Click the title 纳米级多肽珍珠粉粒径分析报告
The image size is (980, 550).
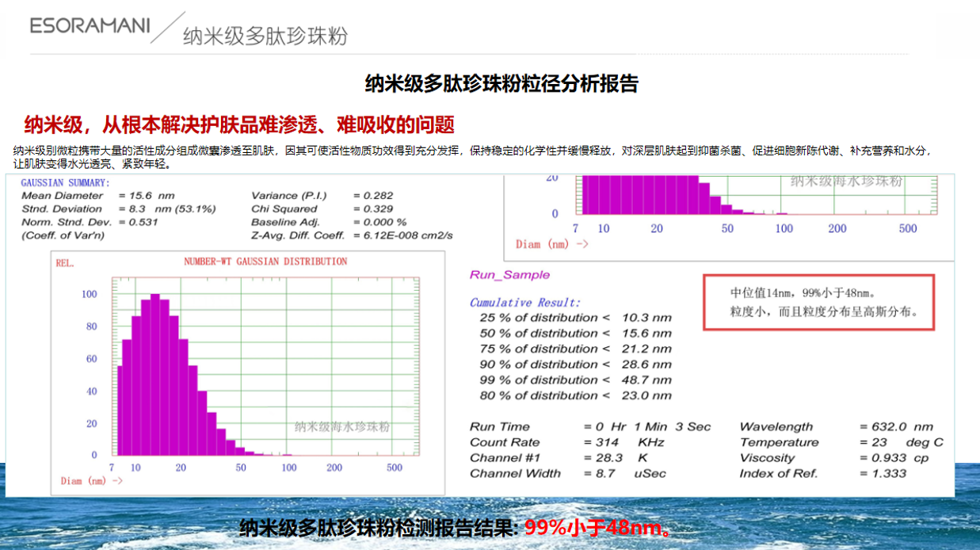coord(501,84)
